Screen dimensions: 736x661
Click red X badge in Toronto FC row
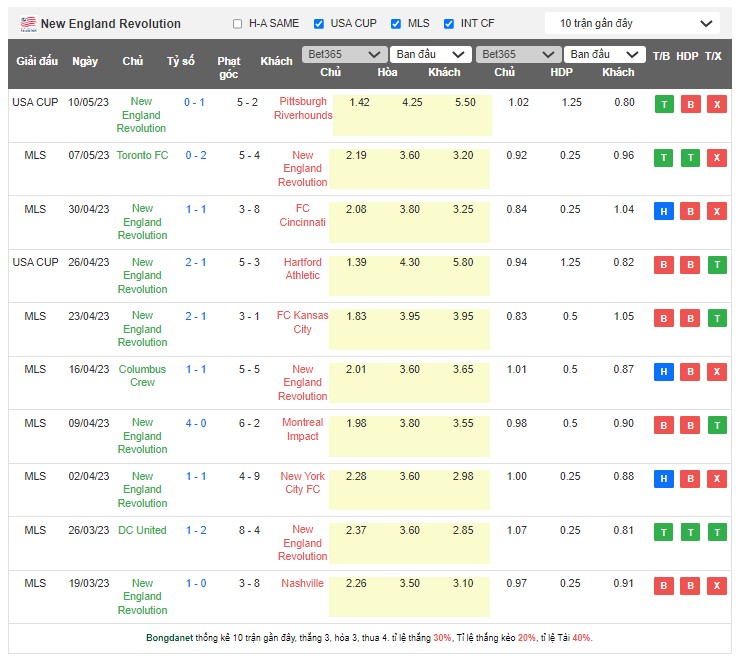[716, 157]
